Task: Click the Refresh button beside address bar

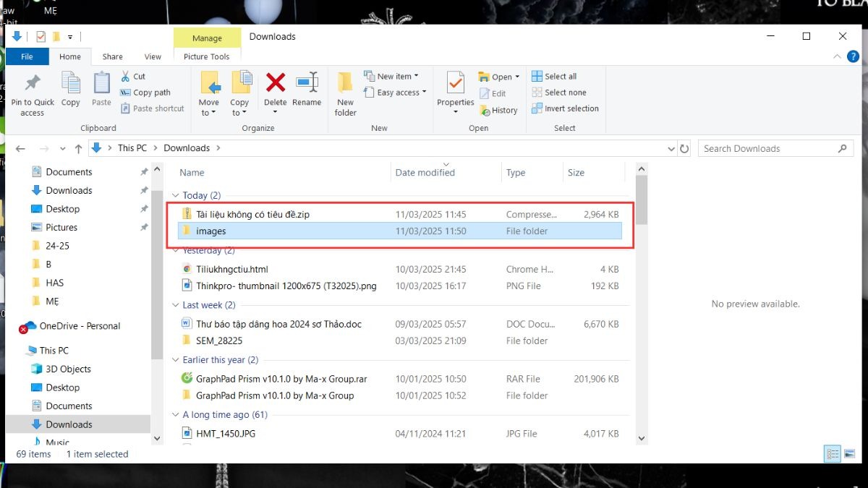Action: click(684, 148)
